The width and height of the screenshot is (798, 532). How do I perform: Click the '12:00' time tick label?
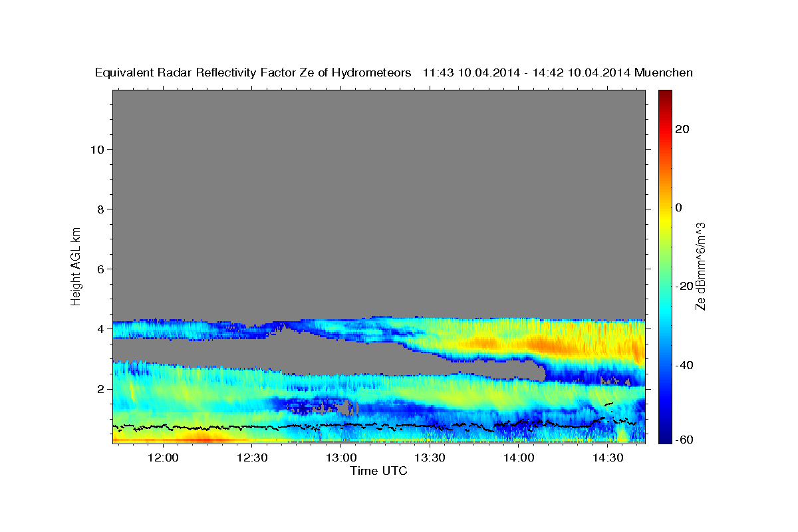coord(163,458)
